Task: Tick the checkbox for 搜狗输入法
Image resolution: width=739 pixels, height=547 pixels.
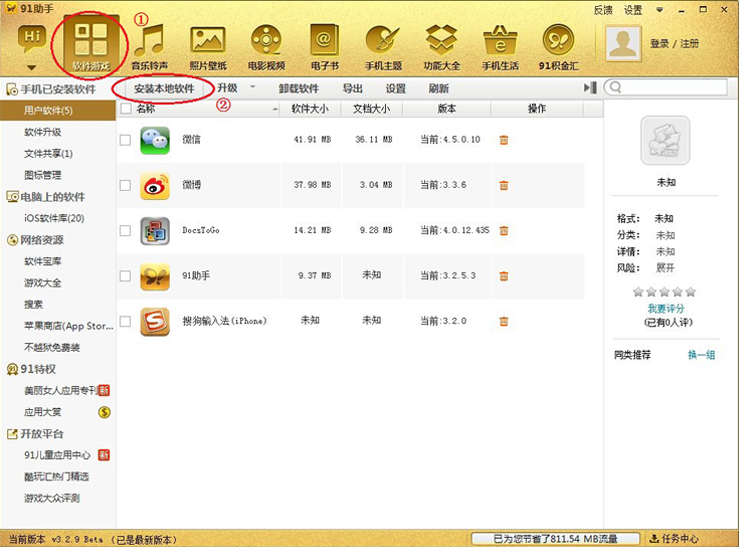Action: [125, 321]
